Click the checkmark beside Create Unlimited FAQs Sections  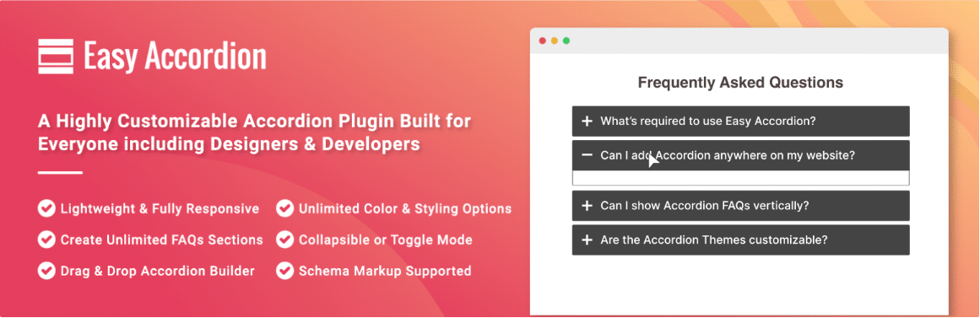(x=46, y=240)
